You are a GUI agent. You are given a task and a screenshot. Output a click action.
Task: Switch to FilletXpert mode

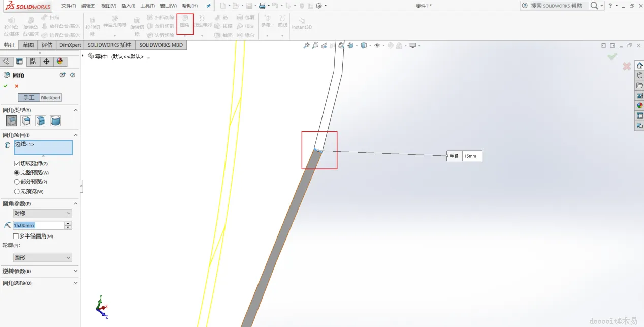51,97
